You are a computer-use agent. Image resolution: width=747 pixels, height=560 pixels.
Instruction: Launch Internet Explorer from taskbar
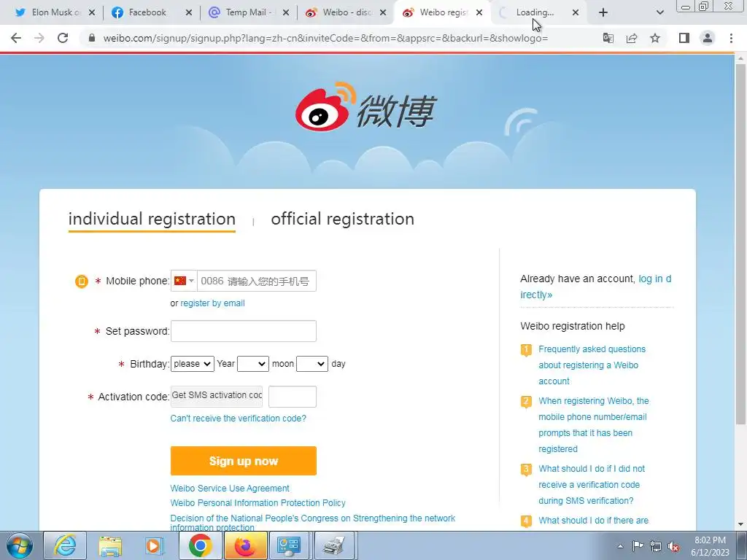65,545
